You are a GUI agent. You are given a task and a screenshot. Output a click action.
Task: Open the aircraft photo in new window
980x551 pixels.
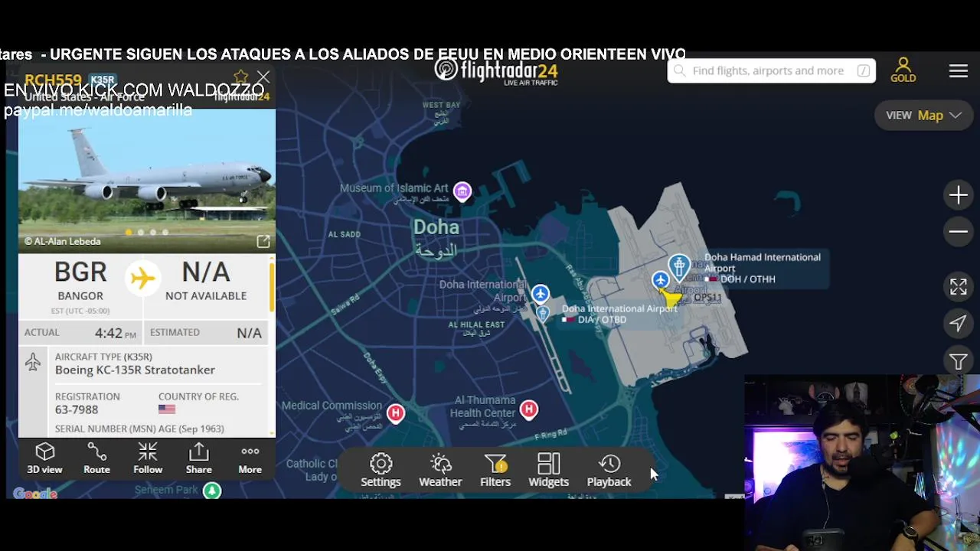(x=263, y=242)
